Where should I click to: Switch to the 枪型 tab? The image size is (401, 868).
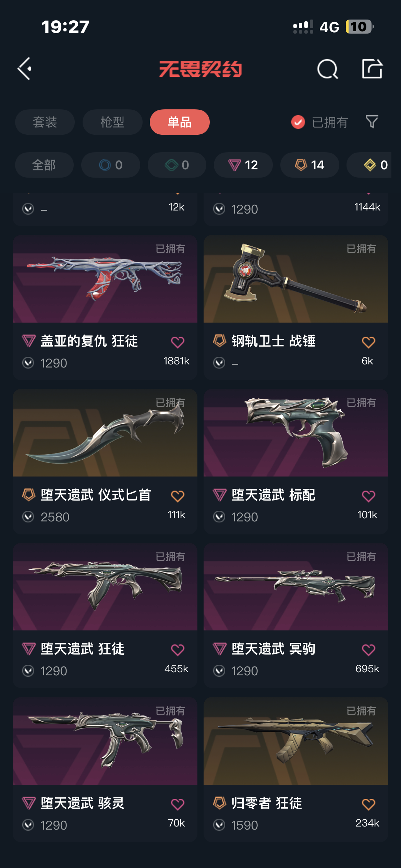pos(112,122)
